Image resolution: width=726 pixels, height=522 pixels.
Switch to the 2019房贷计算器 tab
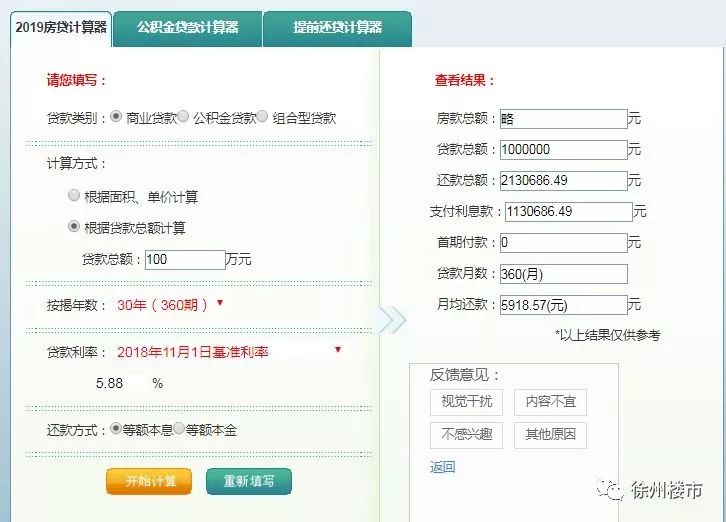click(61, 28)
